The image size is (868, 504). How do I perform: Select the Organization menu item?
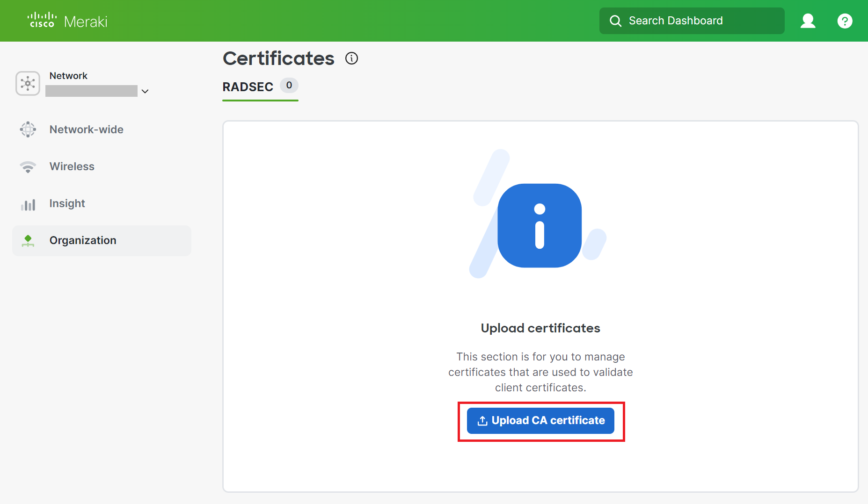tap(83, 240)
